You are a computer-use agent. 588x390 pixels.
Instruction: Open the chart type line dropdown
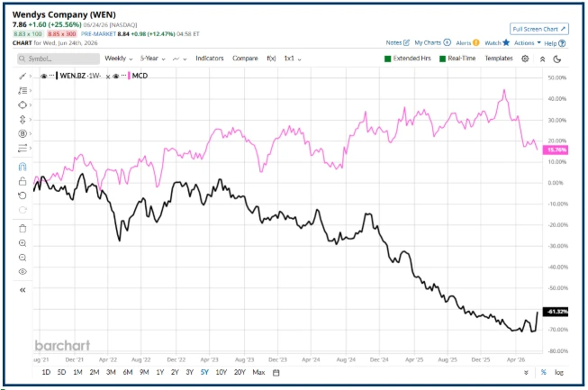[x=179, y=59]
